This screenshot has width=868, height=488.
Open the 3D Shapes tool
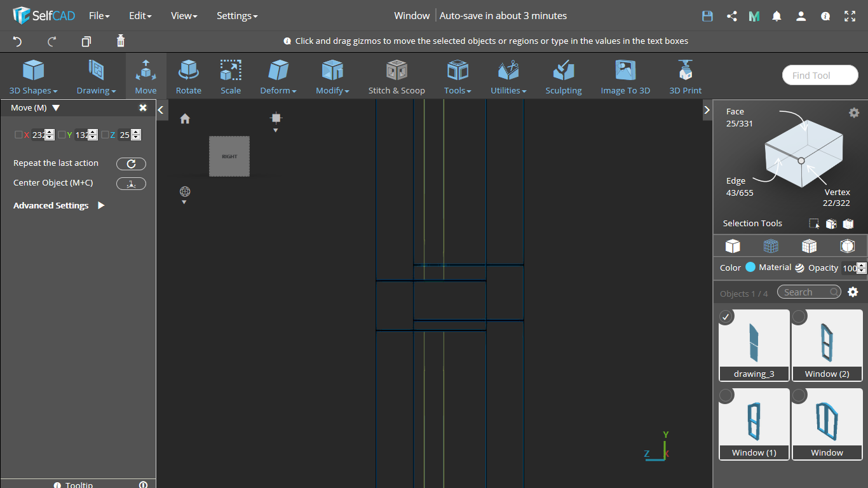tap(33, 76)
